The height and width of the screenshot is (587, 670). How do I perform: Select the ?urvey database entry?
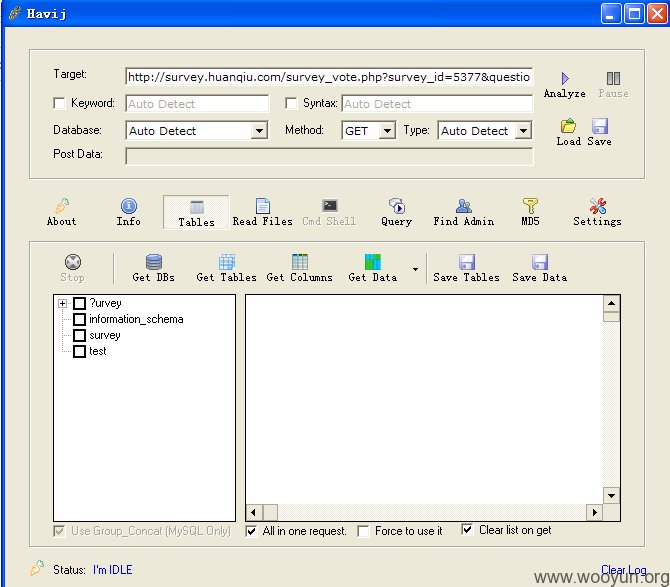(x=105, y=303)
